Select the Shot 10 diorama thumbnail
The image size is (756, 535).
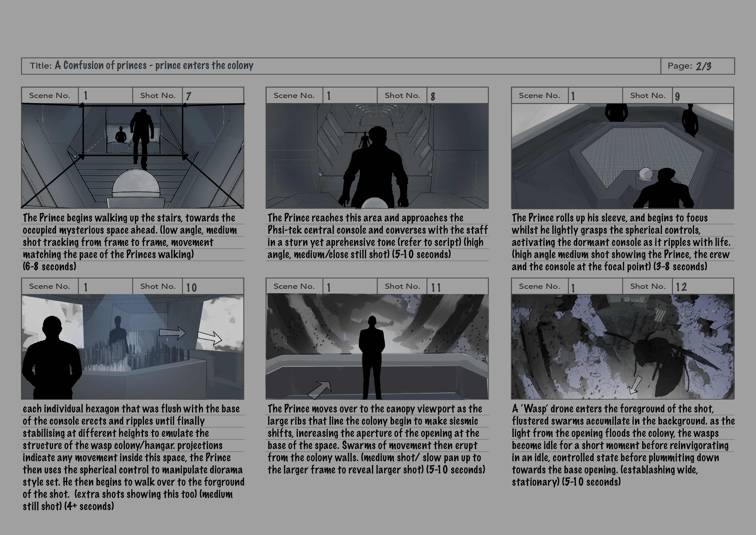[x=133, y=347]
